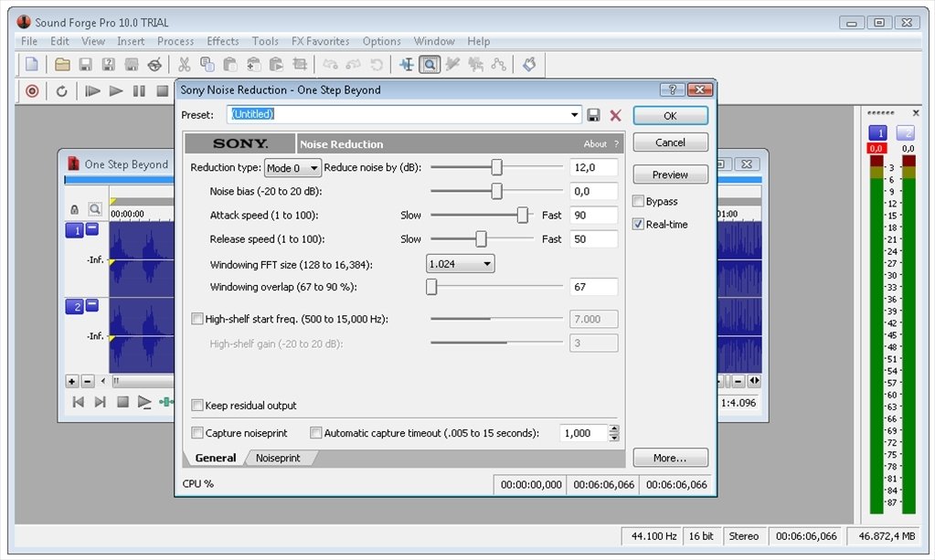Enable Automatic capture timeout checkbox

[315, 432]
